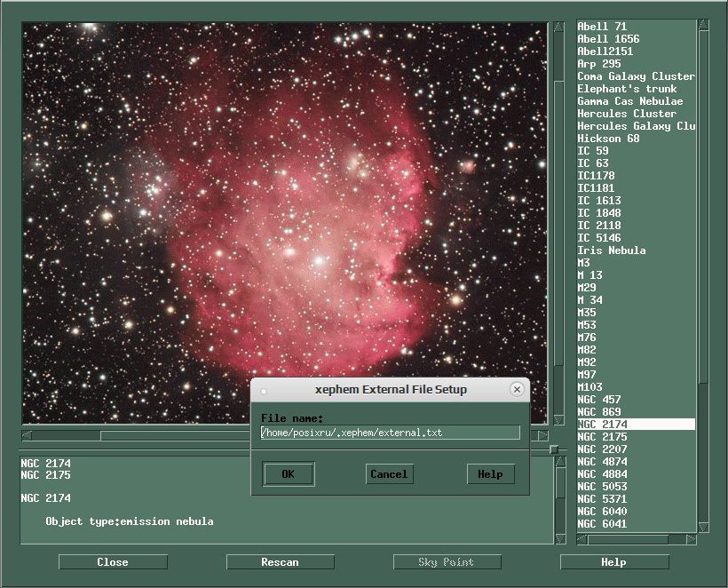Choose NGC 5371 from the list
This screenshot has height=588, width=728.
click(x=636, y=499)
